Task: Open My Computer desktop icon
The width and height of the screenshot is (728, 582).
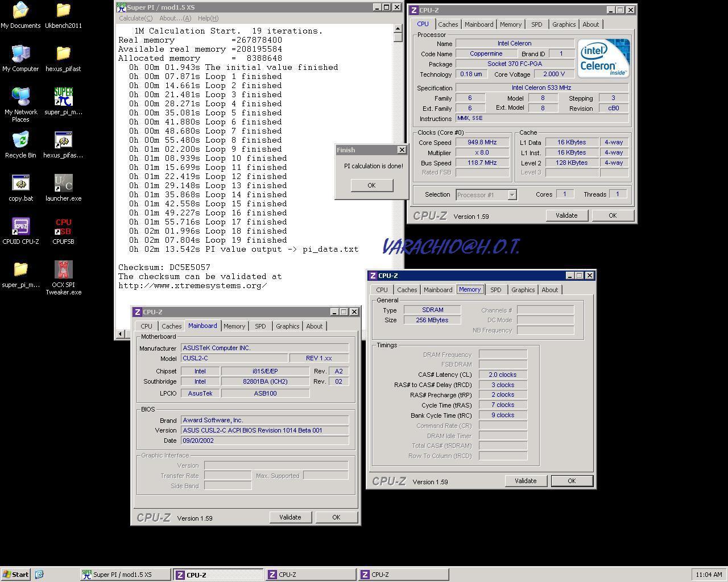Action: (x=20, y=59)
